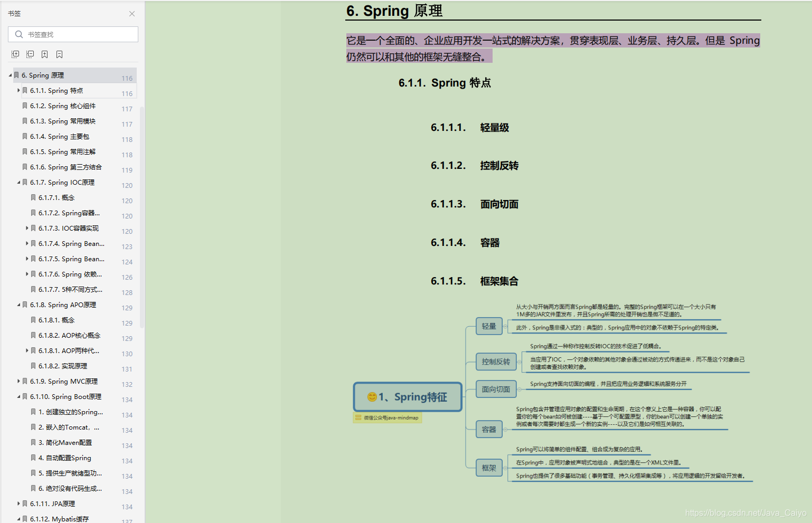The image size is (812, 523).
Task: Expand the 6.1.7.6. Spring 依赖 arrow
Action: pos(27,274)
